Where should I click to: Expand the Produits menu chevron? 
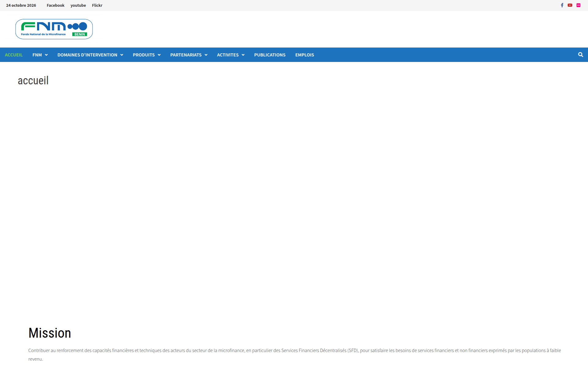click(159, 55)
